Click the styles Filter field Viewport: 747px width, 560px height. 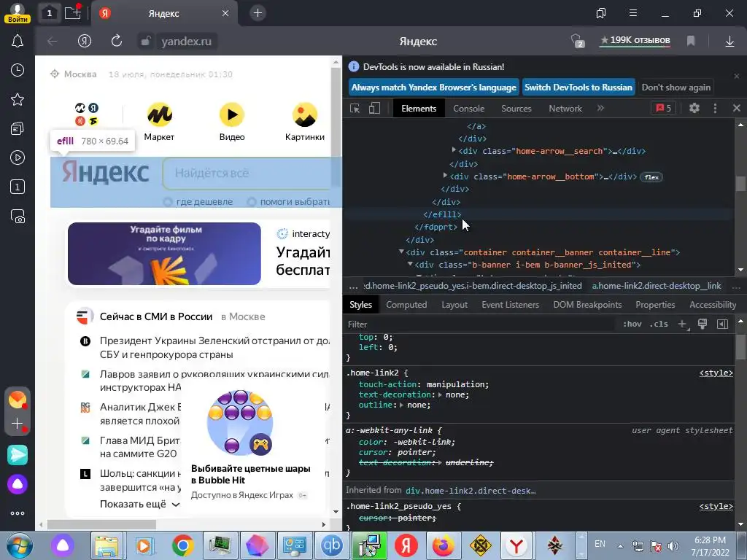click(481, 324)
